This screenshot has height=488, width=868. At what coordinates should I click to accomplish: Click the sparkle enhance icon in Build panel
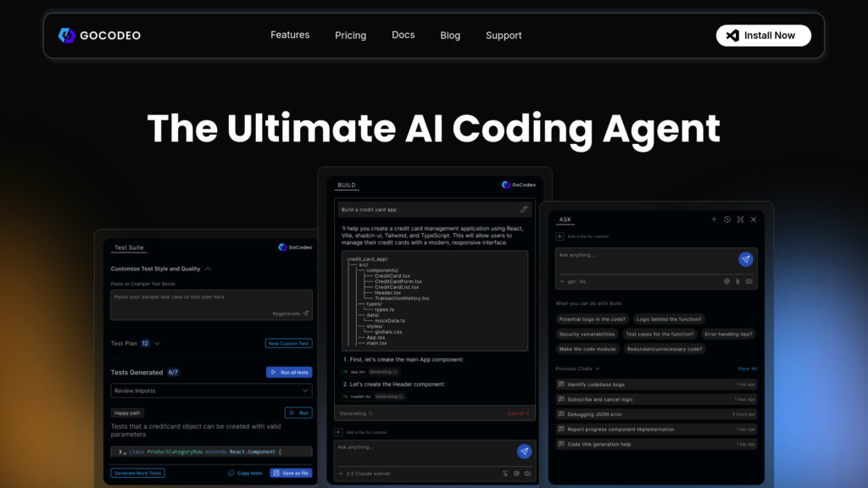point(505,474)
